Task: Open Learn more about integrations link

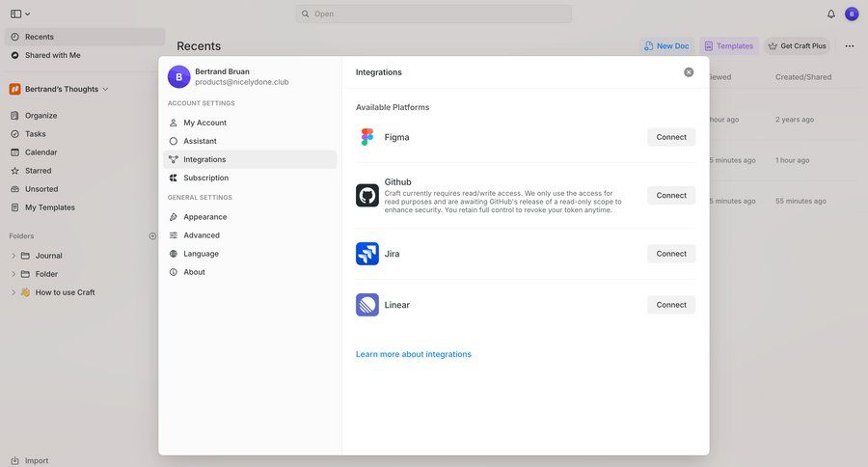Action: (x=414, y=354)
